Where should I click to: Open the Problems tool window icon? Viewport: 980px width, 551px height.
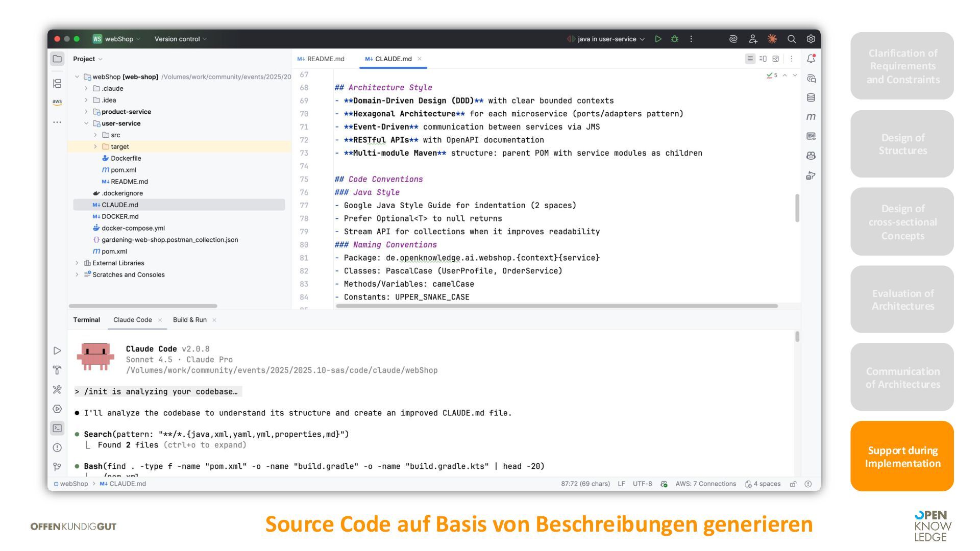click(57, 447)
